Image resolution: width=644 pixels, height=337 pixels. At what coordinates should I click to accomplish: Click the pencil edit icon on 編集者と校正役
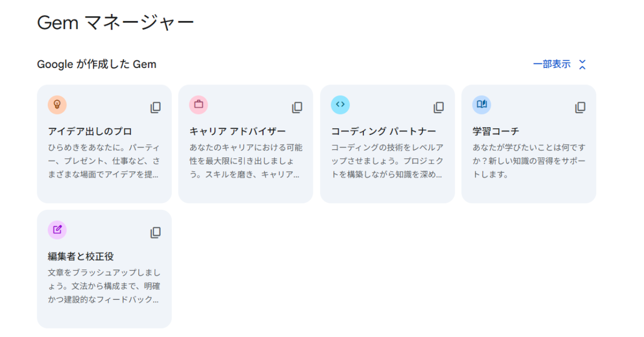57,230
